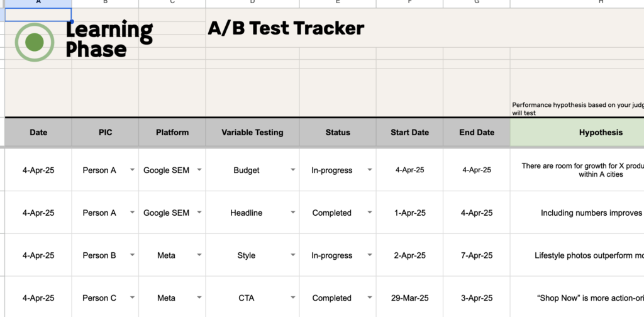
Task: Click the selected empty cell A1
Action: pyautogui.click(x=38, y=15)
